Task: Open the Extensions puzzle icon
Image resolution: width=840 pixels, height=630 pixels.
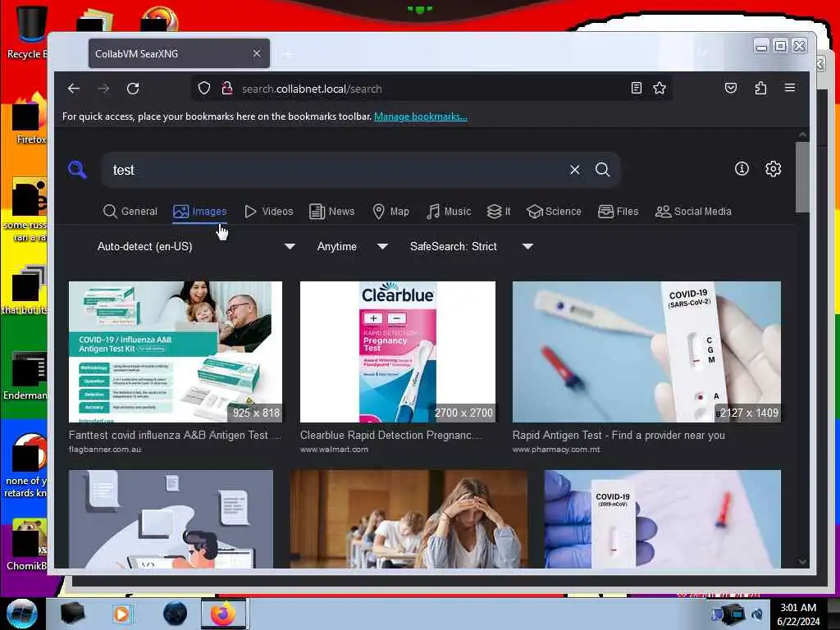Action: [x=760, y=89]
